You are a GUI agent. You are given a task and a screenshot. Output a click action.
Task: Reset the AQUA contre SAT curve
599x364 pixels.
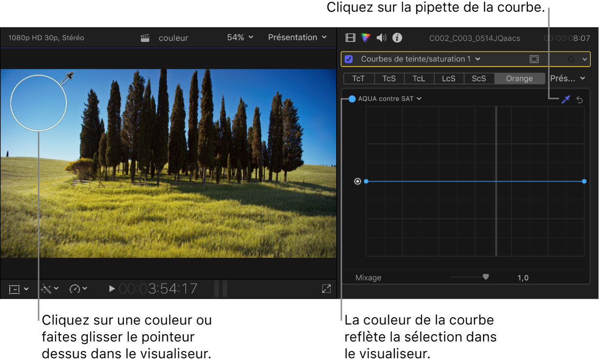(x=580, y=99)
